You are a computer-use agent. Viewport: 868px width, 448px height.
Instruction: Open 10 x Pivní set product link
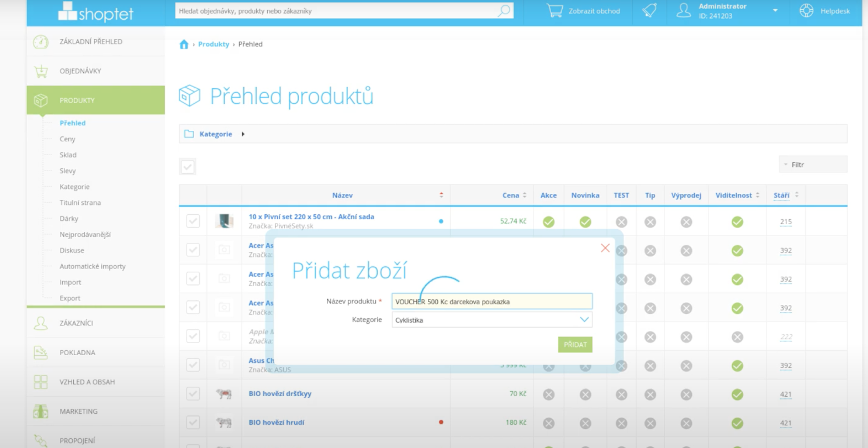(x=311, y=217)
